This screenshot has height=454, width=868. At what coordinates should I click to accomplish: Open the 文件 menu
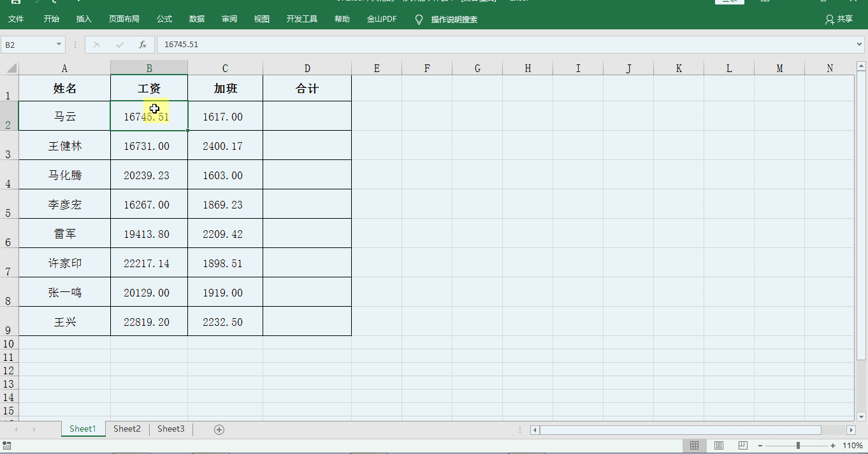(16, 19)
